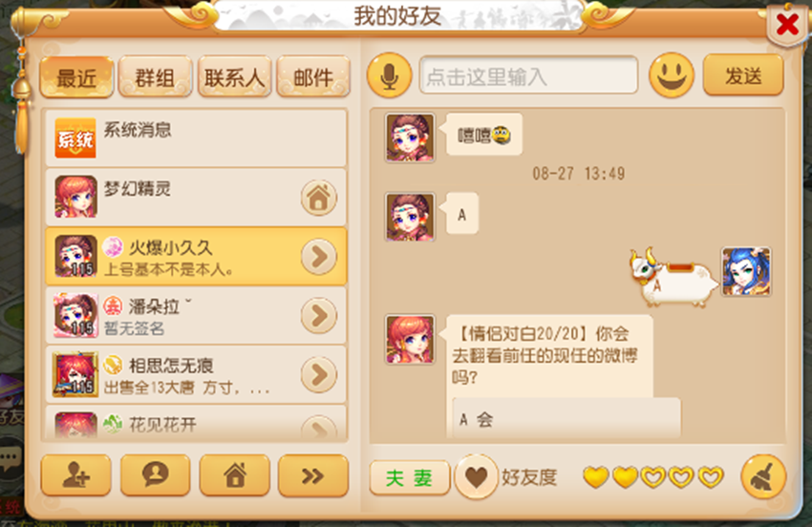This screenshot has height=527, width=812.
Task: Open arrow for 相思怎无痕 contact
Action: 319,375
